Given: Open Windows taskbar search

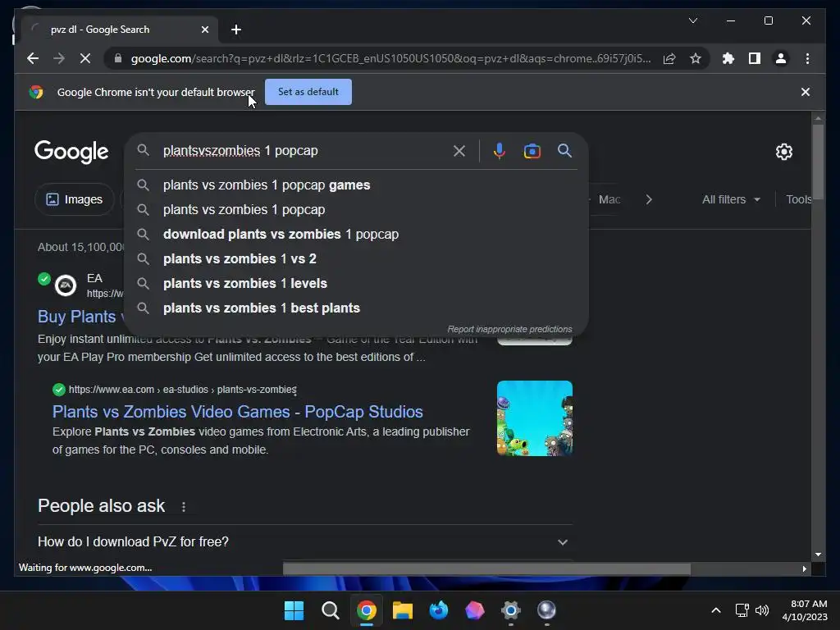Looking at the screenshot, I should tap(330, 610).
